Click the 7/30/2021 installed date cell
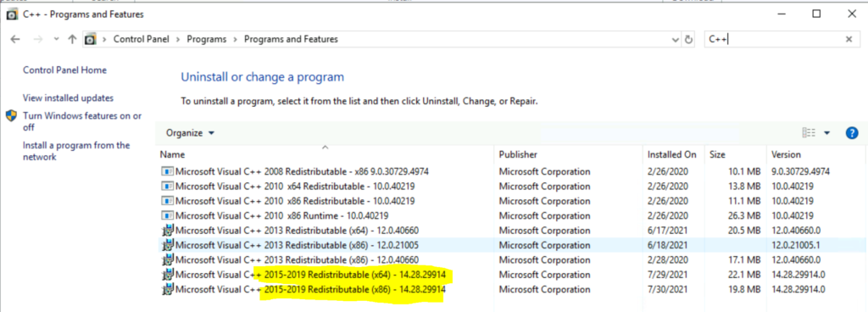This screenshot has width=868, height=312. (668, 289)
